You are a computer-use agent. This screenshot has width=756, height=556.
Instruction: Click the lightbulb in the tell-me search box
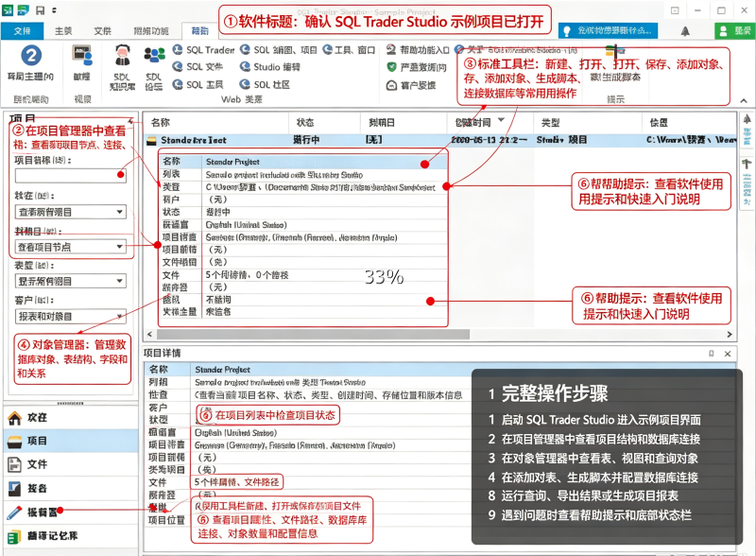coord(567,31)
